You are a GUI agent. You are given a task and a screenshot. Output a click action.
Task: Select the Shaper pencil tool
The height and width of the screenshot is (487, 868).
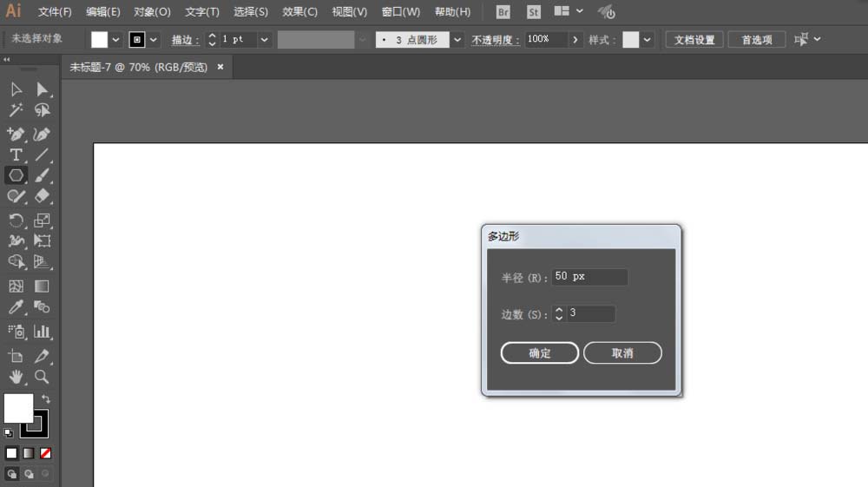[x=16, y=196]
